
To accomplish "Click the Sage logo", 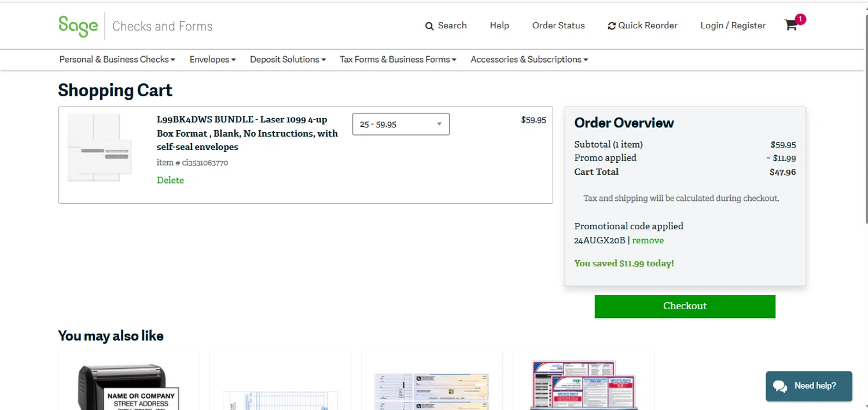I will coord(78,26).
